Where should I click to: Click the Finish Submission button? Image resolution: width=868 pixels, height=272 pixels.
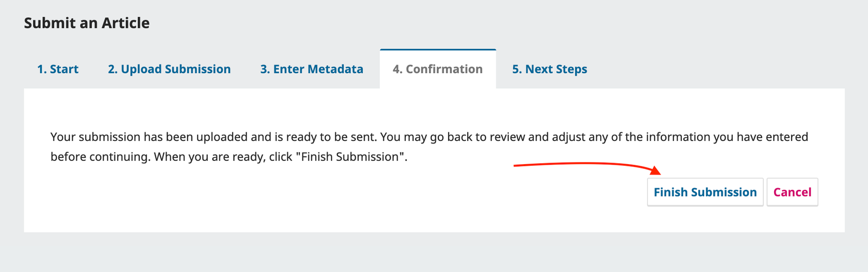[x=705, y=192]
